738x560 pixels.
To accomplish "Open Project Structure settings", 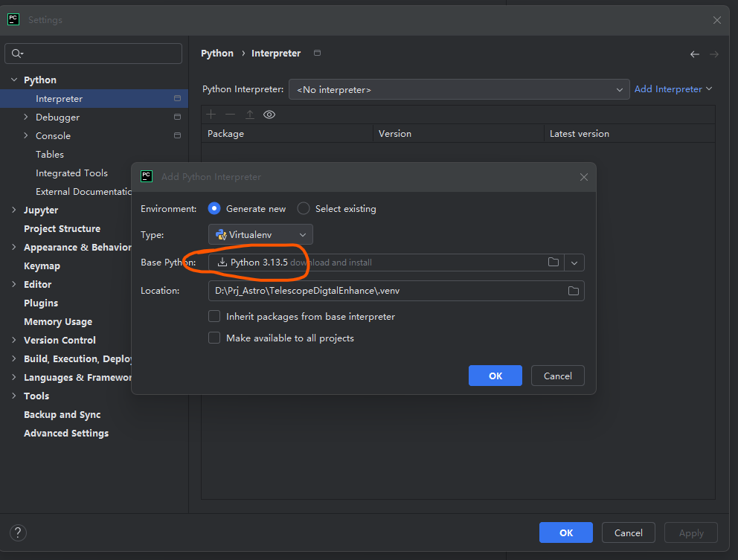I will [x=62, y=229].
